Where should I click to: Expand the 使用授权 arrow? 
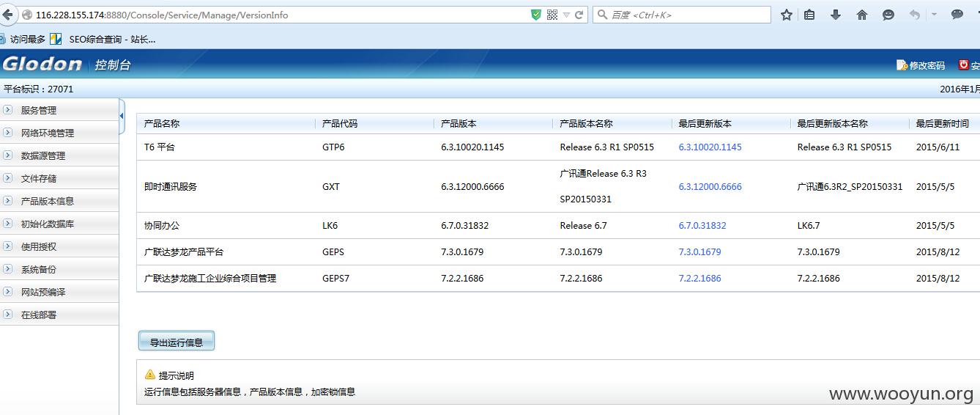[8, 246]
